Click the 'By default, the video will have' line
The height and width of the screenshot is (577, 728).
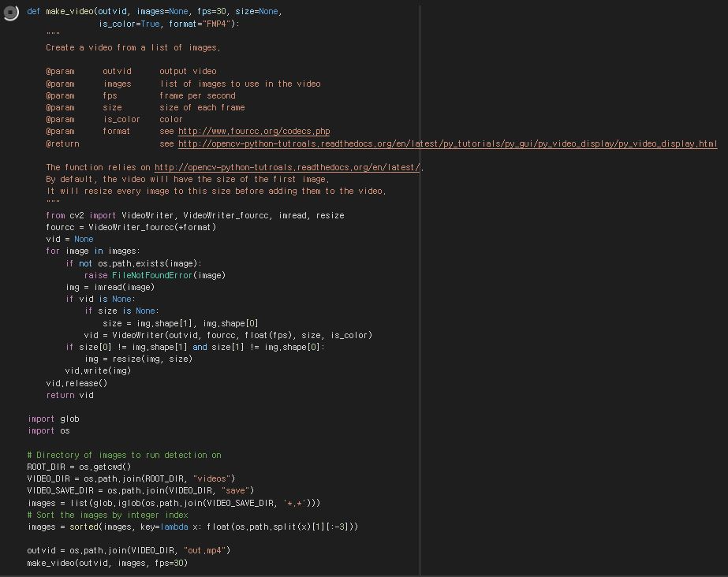click(188, 179)
